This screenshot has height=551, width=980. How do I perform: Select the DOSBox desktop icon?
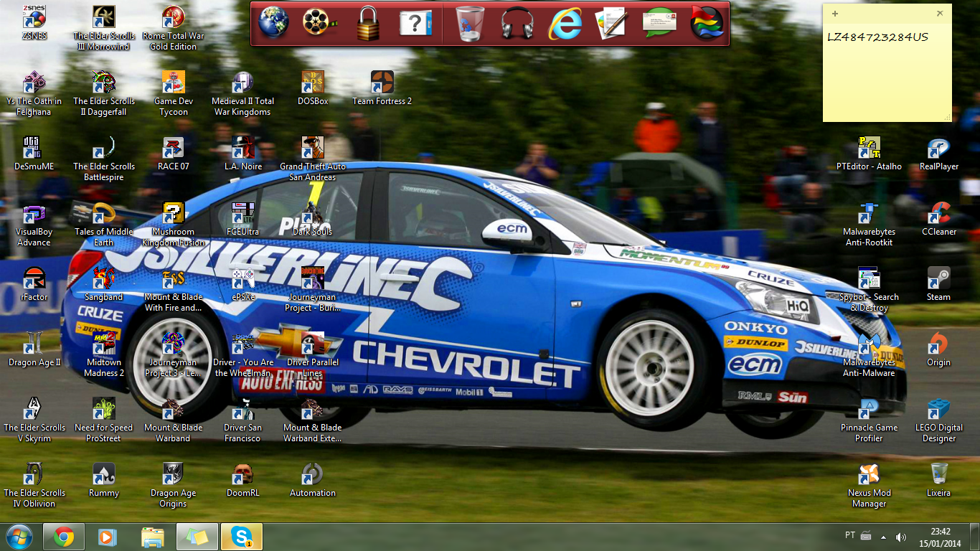coord(313,88)
